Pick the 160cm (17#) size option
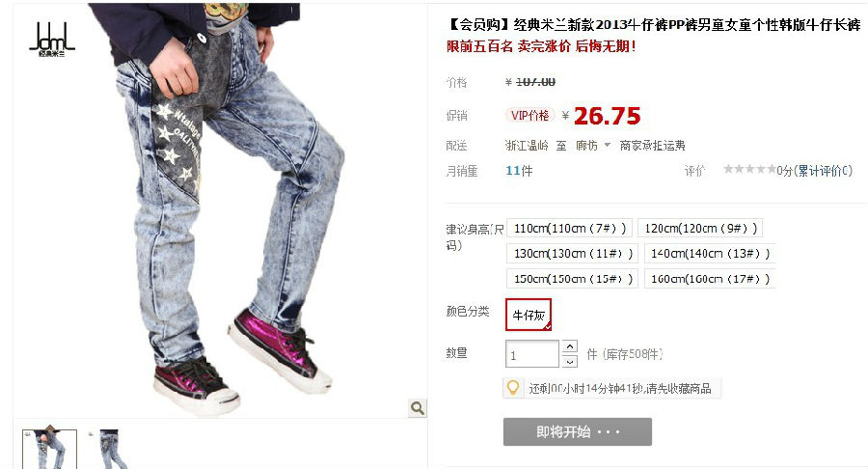 [x=710, y=279]
